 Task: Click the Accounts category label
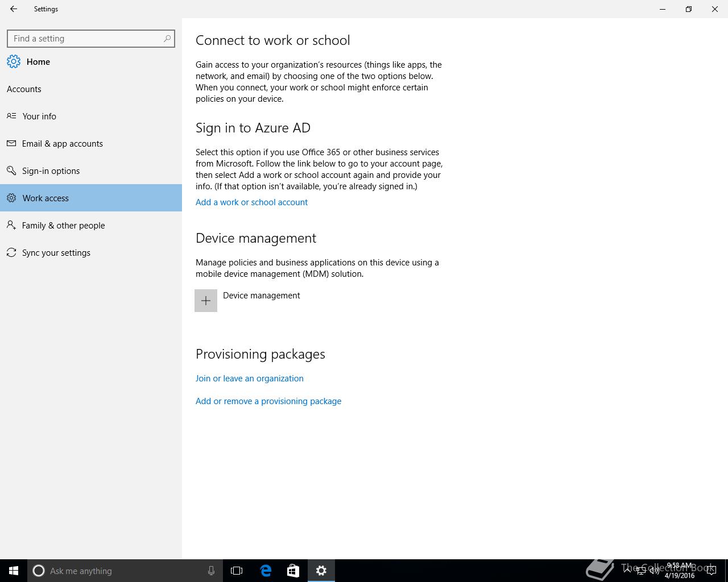[24, 89]
